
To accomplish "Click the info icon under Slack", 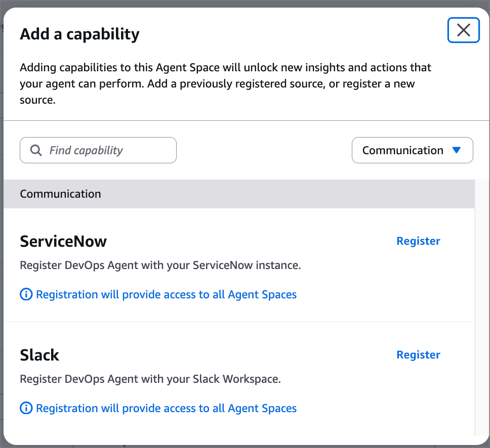I will coord(26,408).
